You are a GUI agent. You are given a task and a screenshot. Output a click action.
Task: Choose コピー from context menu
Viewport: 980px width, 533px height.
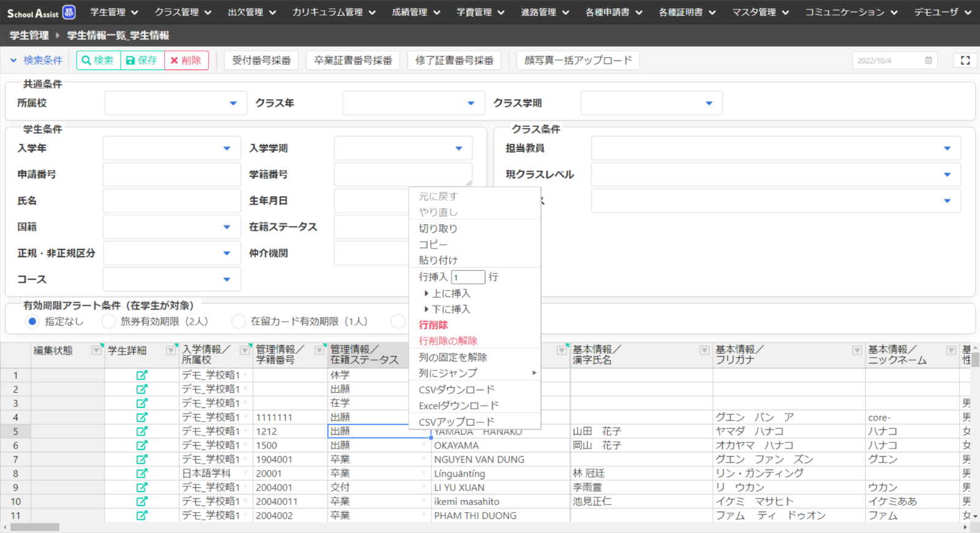click(433, 244)
